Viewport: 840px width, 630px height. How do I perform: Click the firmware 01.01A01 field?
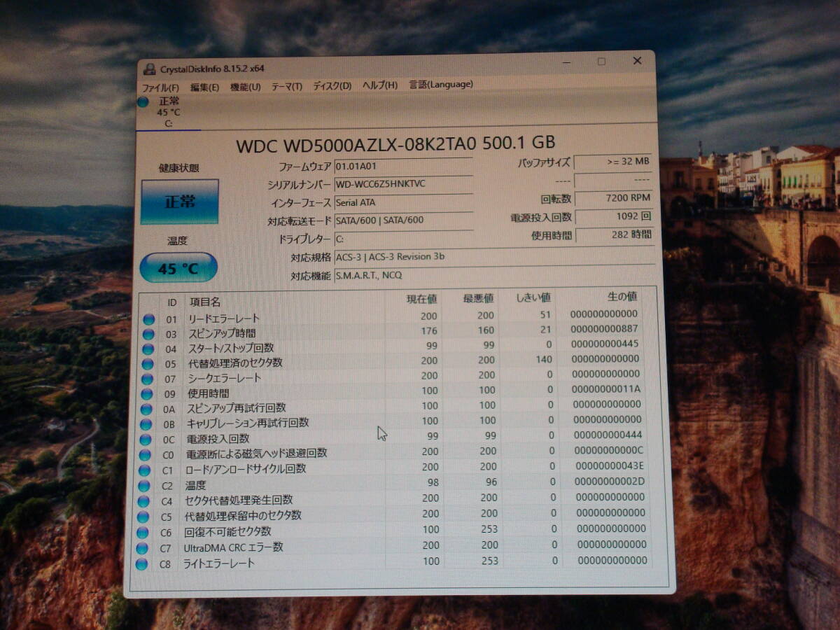402,167
